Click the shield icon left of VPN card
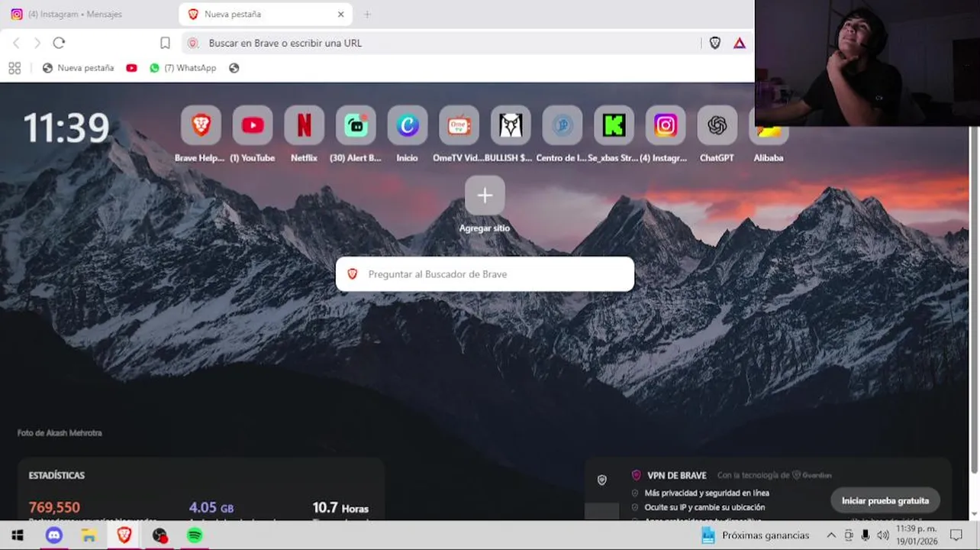 (x=602, y=480)
